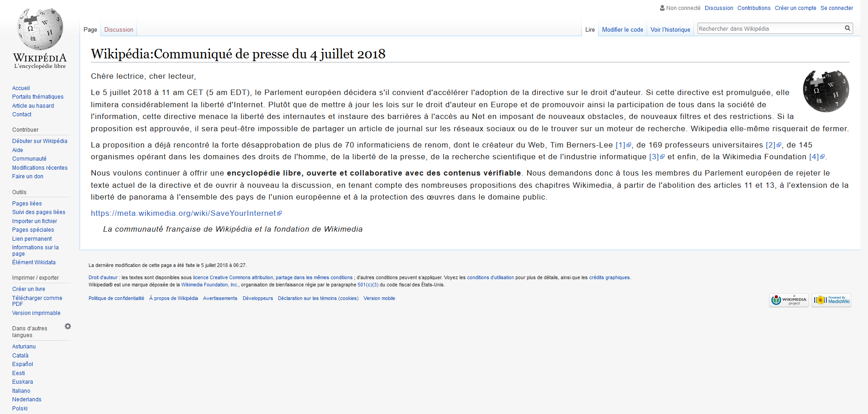Click the Powered by MediaWiki badge

tap(831, 300)
